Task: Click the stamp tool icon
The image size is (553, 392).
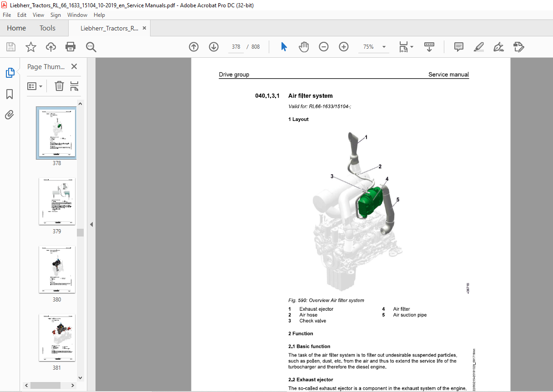Action: 519,47
